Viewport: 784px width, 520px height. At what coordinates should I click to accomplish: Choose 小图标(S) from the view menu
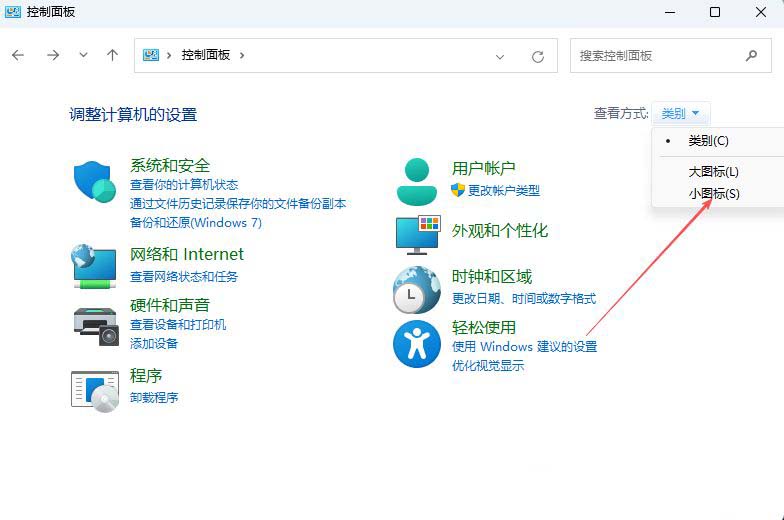(x=714, y=193)
